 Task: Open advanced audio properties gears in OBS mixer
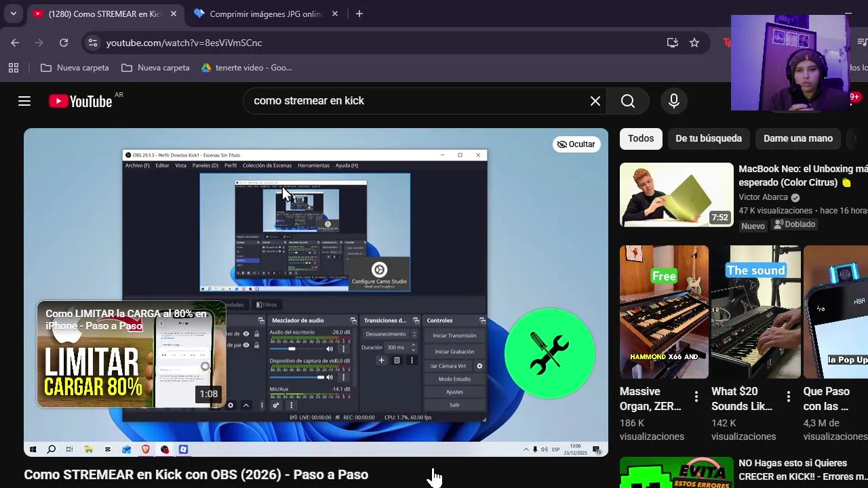[x=276, y=405]
